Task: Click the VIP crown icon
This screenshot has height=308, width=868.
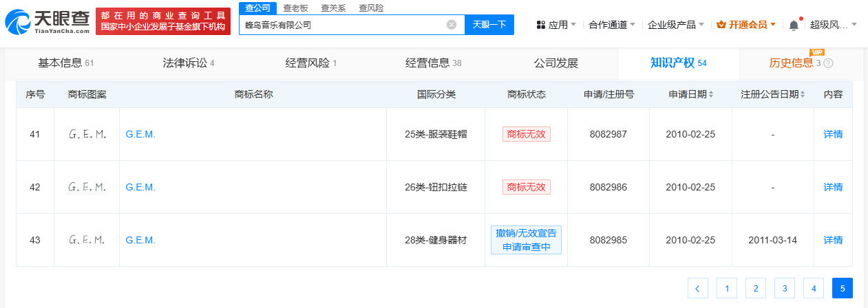Action: (x=721, y=25)
